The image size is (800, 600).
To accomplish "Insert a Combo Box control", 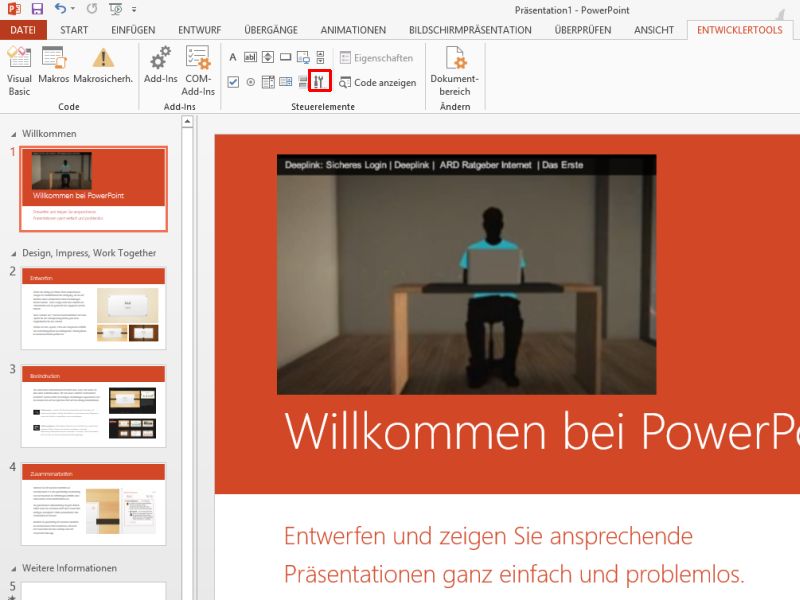I will [x=286, y=82].
